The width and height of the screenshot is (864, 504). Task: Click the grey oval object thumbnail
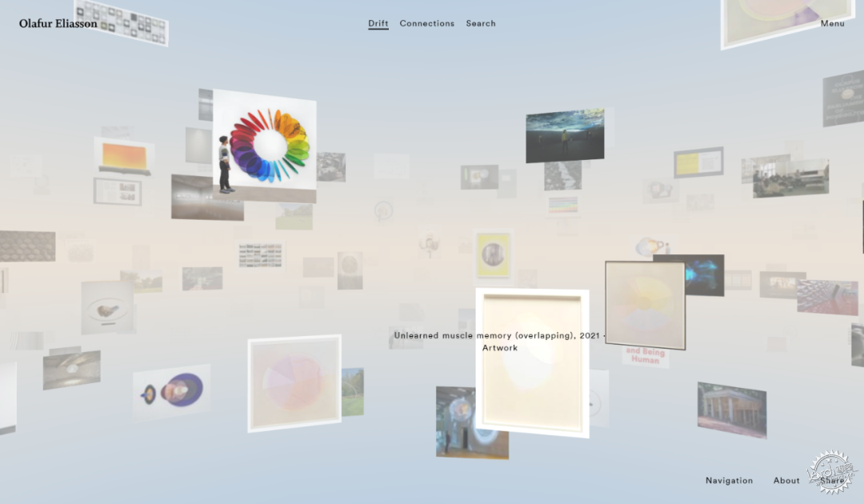107,309
